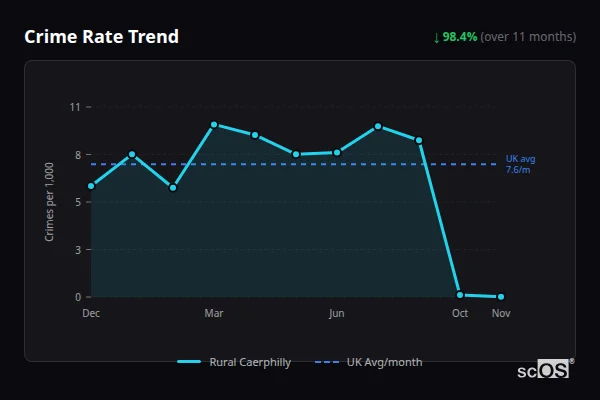Click the 'UK avg 7.6/m' annotation label
The width and height of the screenshot is (600, 400).
tap(521, 164)
